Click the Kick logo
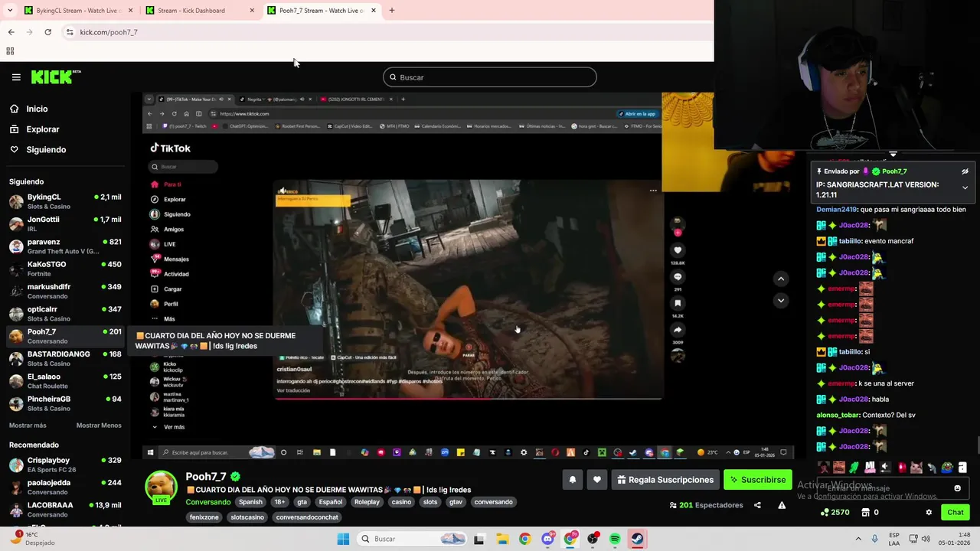980x551 pixels. click(x=56, y=77)
